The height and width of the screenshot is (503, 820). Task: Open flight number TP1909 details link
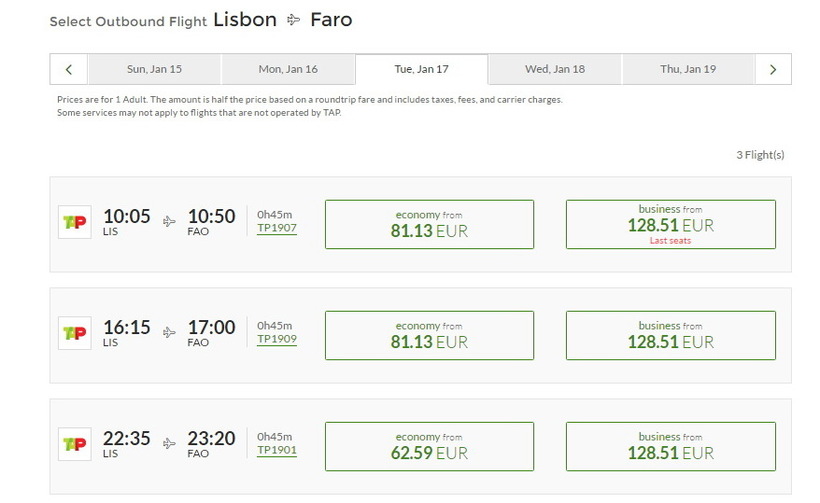[x=277, y=339]
